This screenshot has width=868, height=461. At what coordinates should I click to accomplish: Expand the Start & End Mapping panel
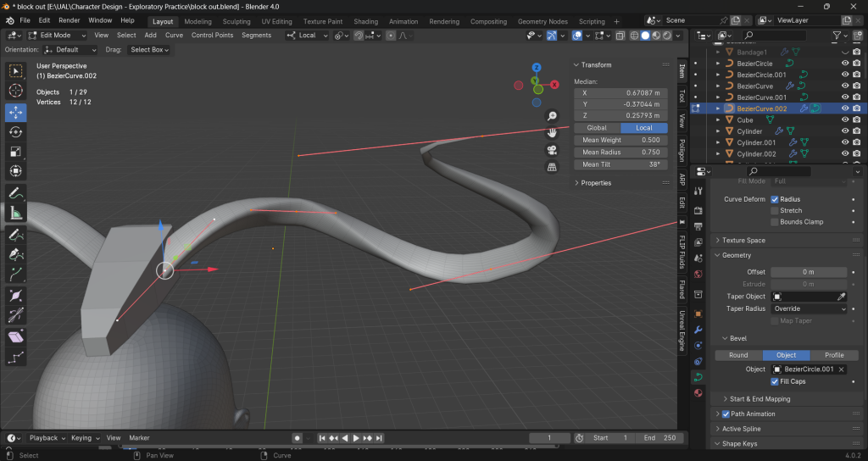pyautogui.click(x=759, y=399)
